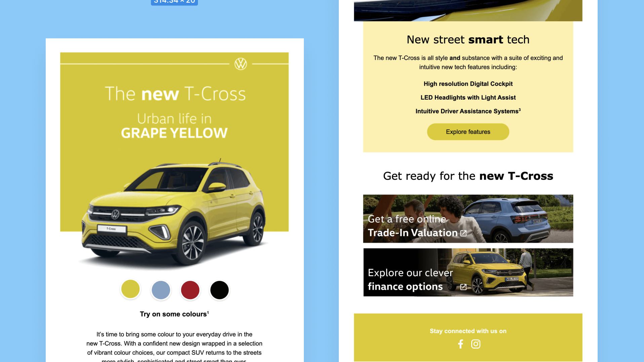Select the Grape Yellow colour swatch
The width and height of the screenshot is (644, 362).
[x=130, y=289]
